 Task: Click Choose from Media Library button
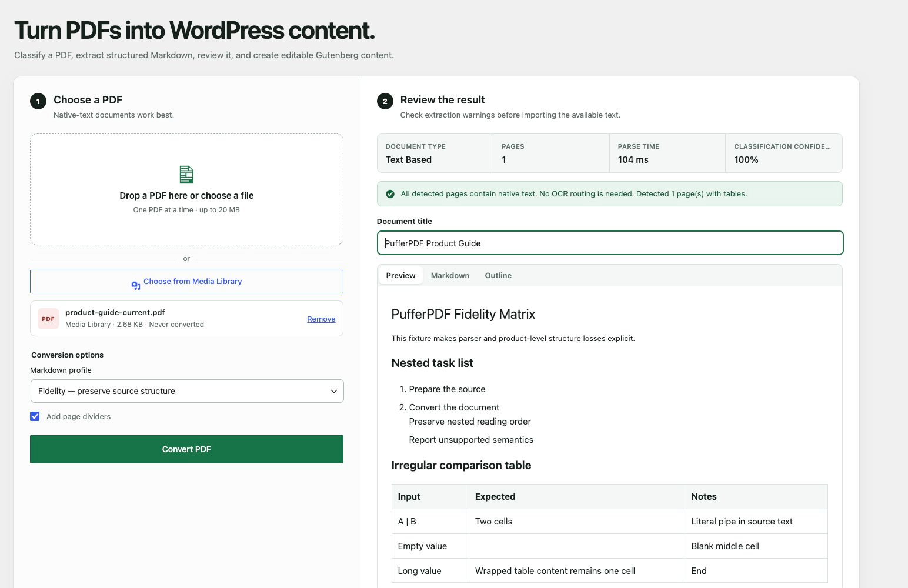[186, 282]
